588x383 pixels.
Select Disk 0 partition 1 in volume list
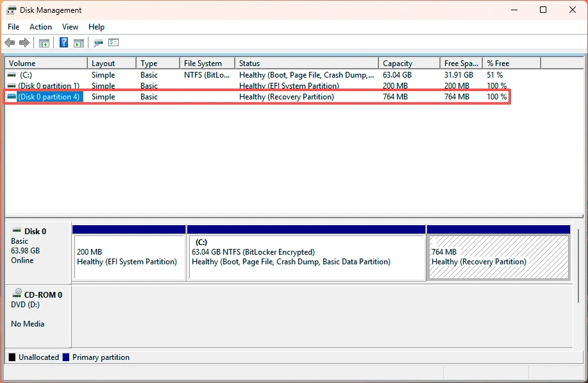(x=48, y=86)
